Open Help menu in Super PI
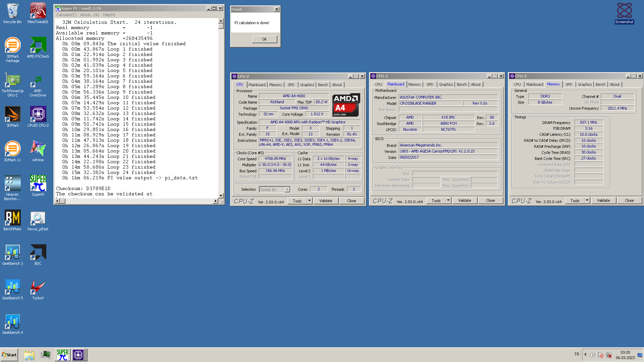Screen dimensions: 644x362 tap(109, 15)
